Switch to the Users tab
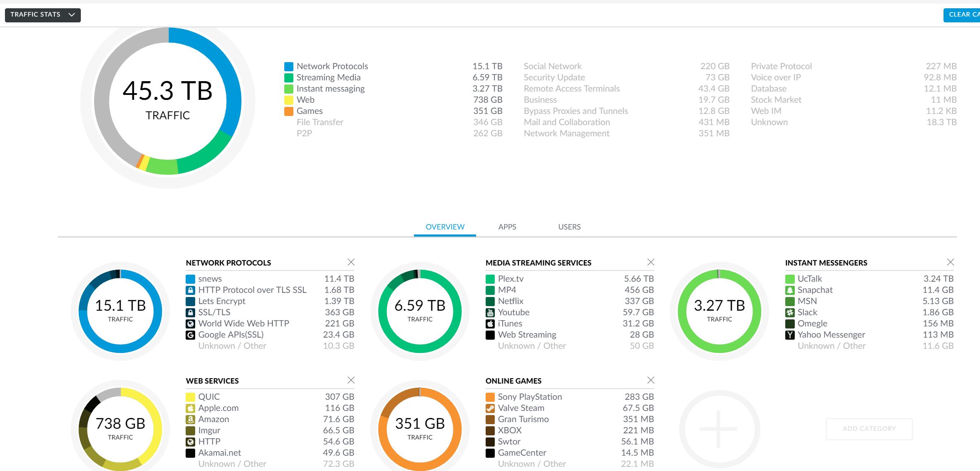Viewport: 980px width, 471px height. click(569, 227)
